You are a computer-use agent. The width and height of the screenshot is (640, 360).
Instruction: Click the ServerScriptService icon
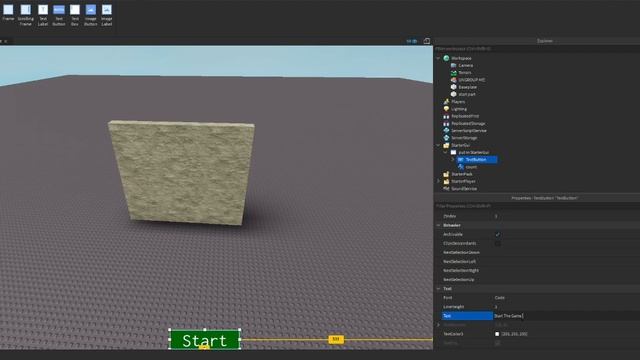446,131
